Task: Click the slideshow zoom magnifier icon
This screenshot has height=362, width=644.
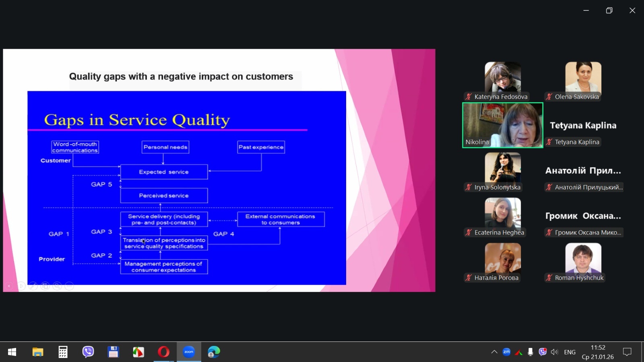Action: pos(57,286)
